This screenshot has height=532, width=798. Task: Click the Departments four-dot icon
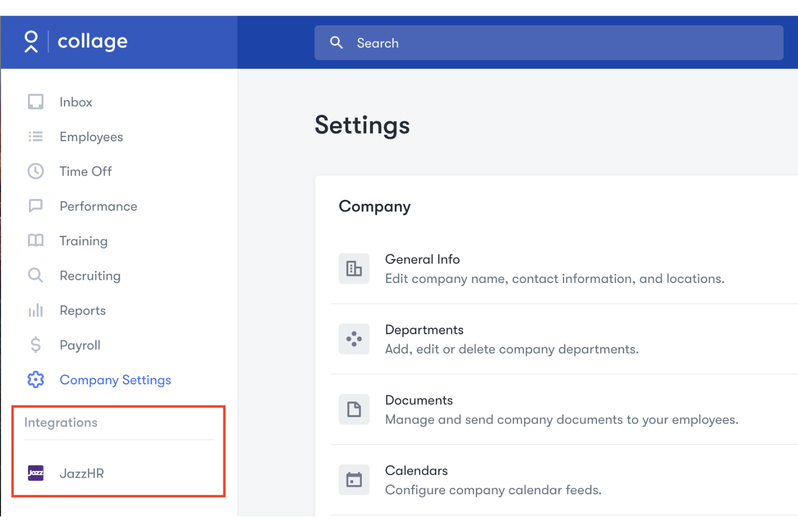(x=354, y=338)
